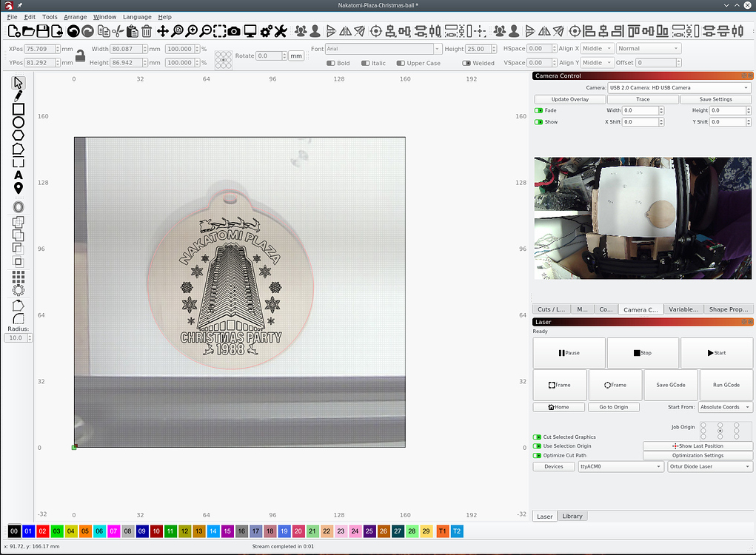Image resolution: width=756 pixels, height=555 pixels.
Task: Open device settings wrench icon
Action: pyautogui.click(x=281, y=31)
